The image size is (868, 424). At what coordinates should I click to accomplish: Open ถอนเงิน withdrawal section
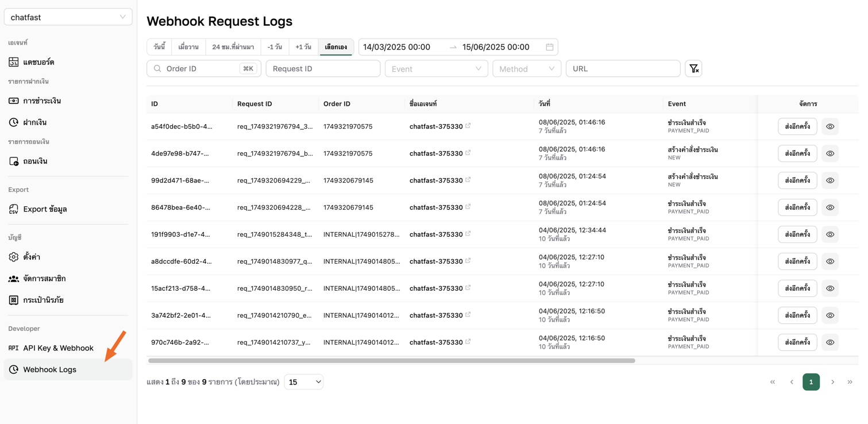coord(36,161)
